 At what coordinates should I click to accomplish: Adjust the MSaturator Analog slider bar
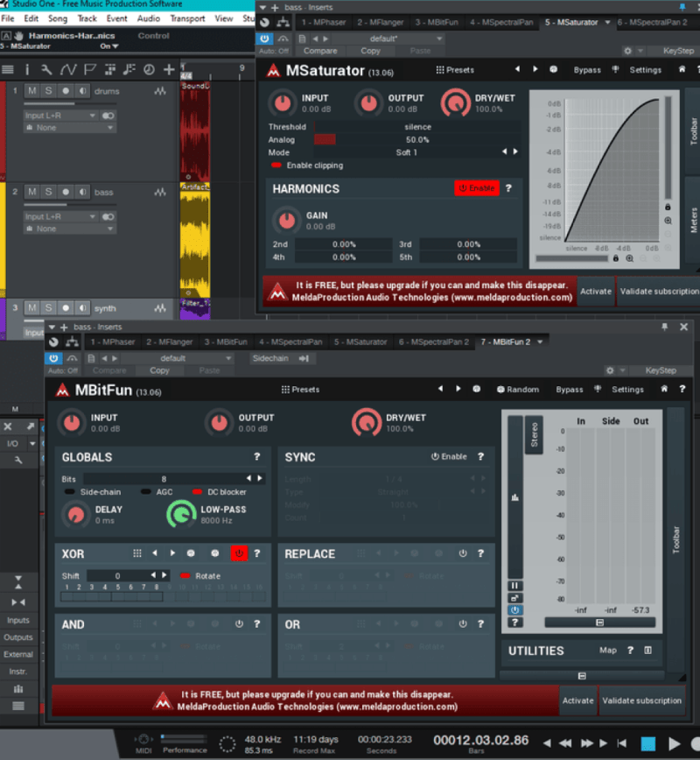coord(417,139)
